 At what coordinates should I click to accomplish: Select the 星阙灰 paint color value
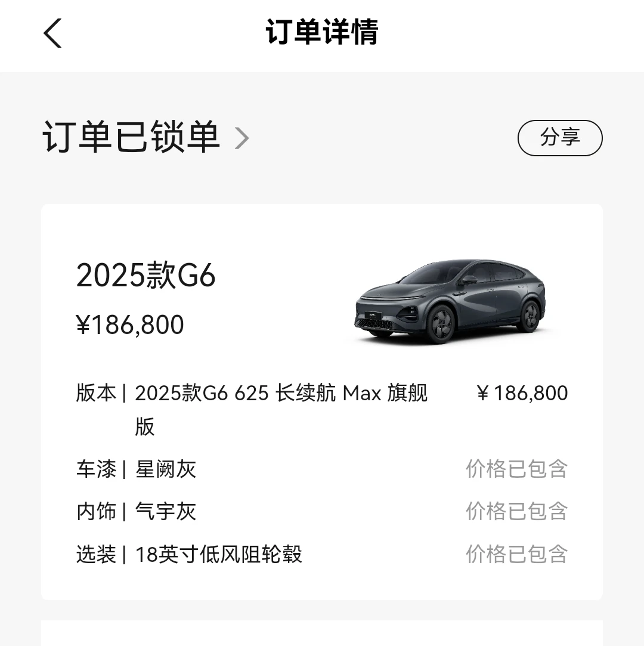click(165, 469)
